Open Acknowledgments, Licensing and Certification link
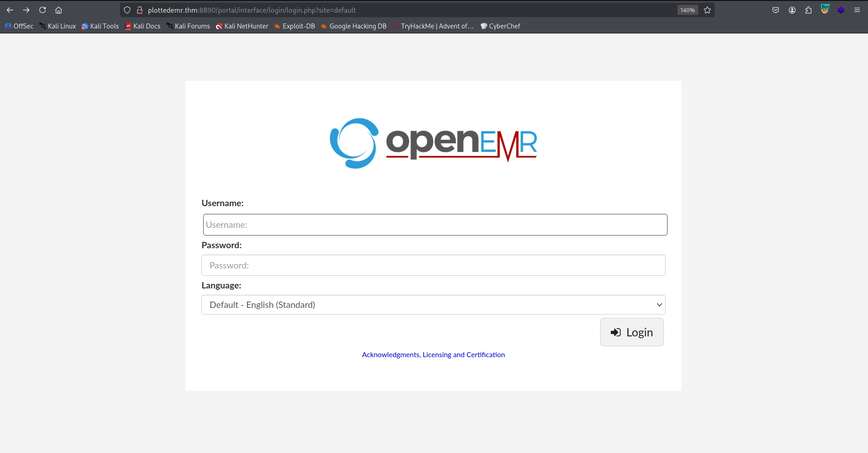Image resolution: width=868 pixels, height=453 pixels. pos(433,355)
